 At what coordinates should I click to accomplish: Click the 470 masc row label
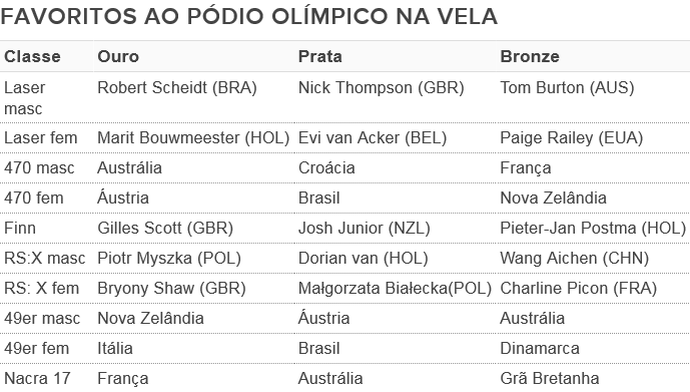point(39,168)
